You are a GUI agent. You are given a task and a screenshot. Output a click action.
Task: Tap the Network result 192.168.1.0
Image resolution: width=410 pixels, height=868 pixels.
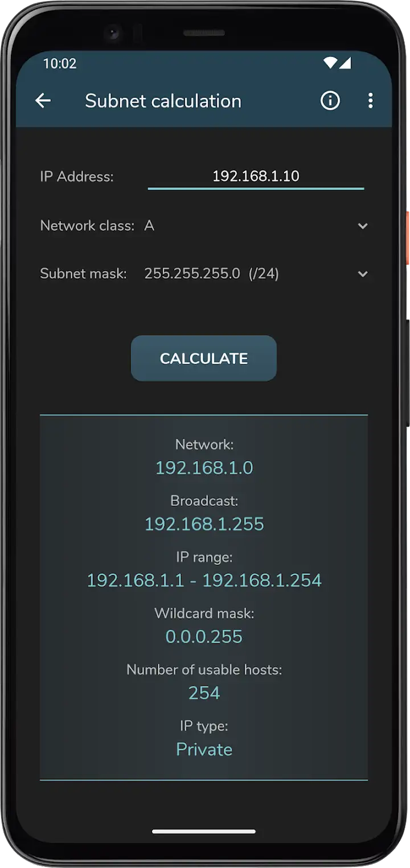click(x=204, y=468)
